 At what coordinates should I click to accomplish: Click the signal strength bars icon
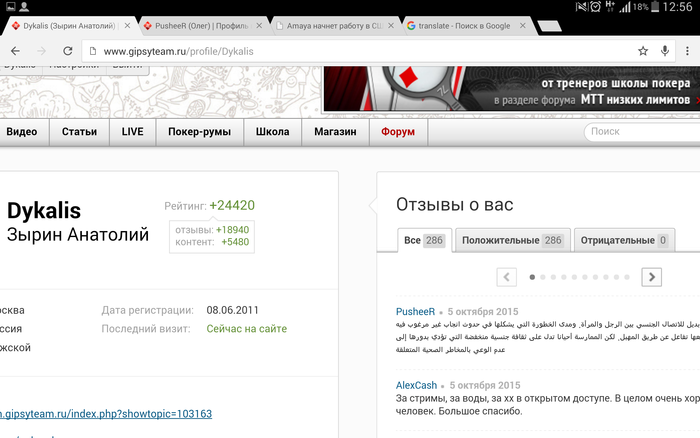click(625, 7)
